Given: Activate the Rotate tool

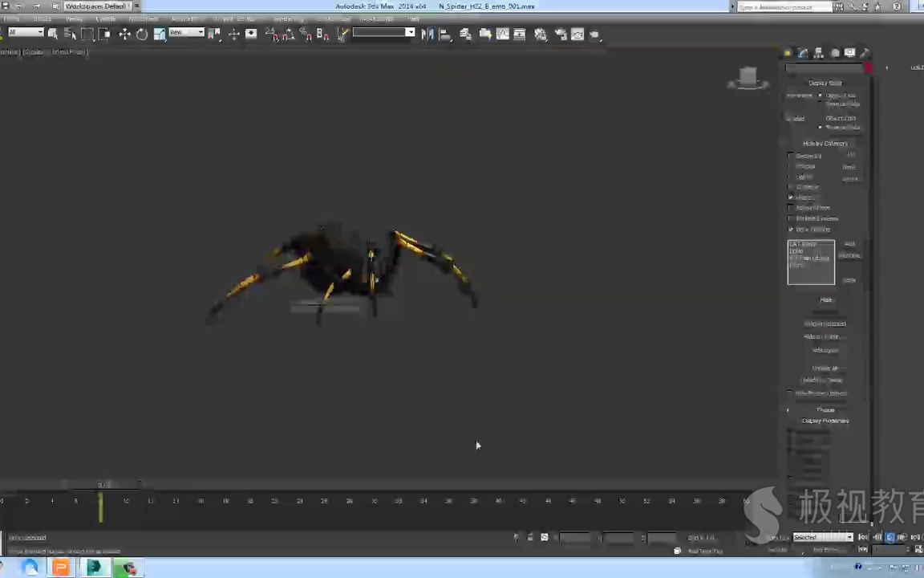Looking at the screenshot, I should (142, 34).
